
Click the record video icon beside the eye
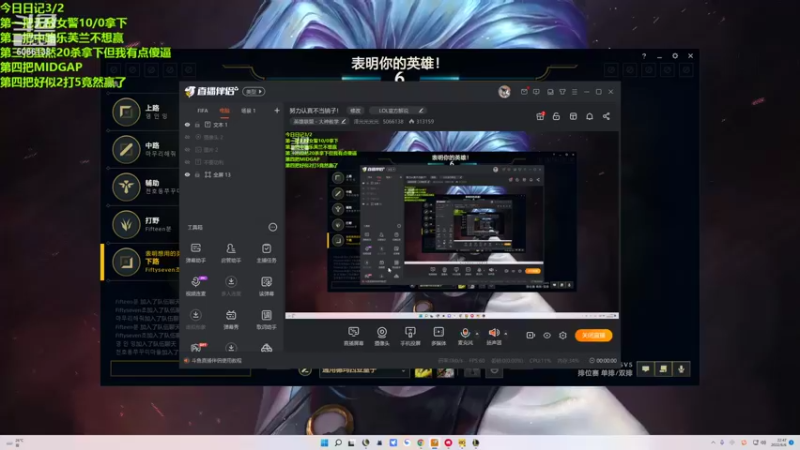pyautogui.click(x=530, y=335)
